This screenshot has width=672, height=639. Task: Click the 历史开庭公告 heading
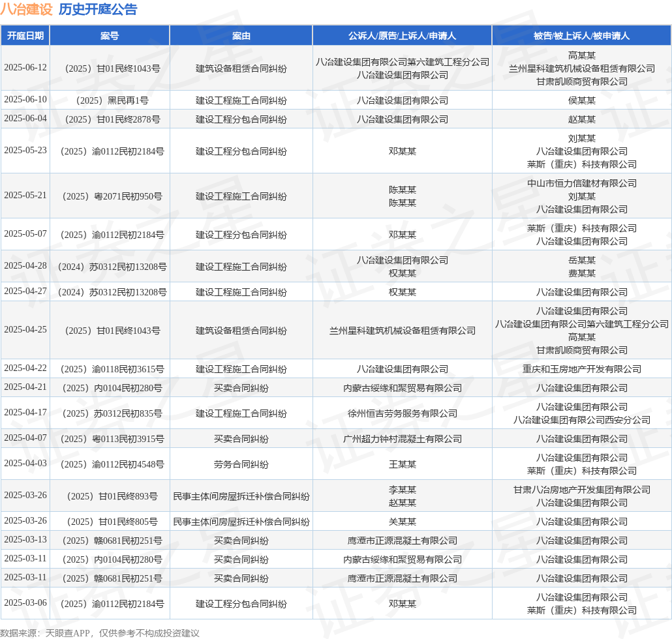pyautogui.click(x=98, y=9)
